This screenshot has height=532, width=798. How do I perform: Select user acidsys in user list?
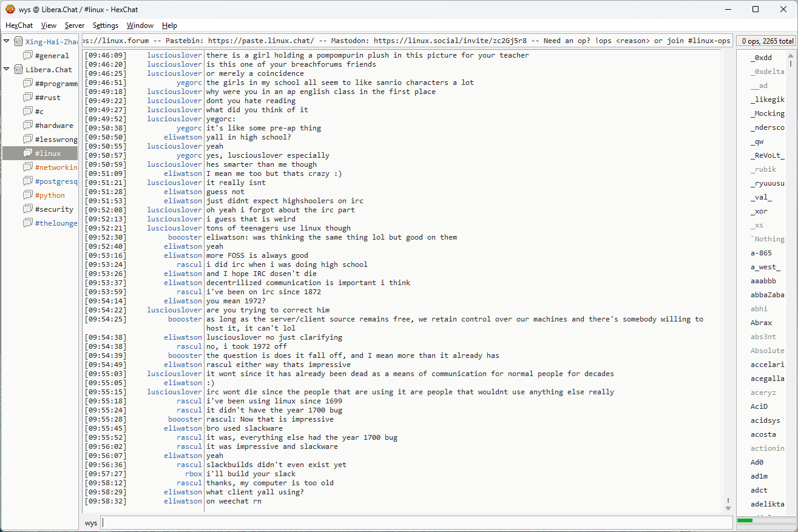pyautogui.click(x=765, y=420)
